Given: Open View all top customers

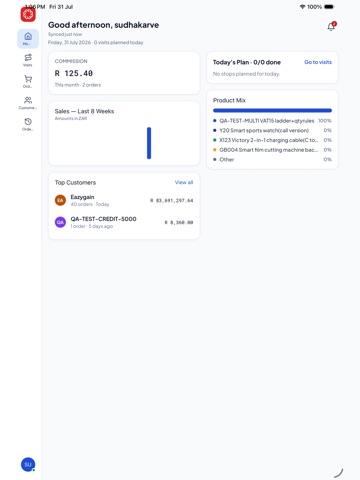Looking at the screenshot, I should [184, 182].
